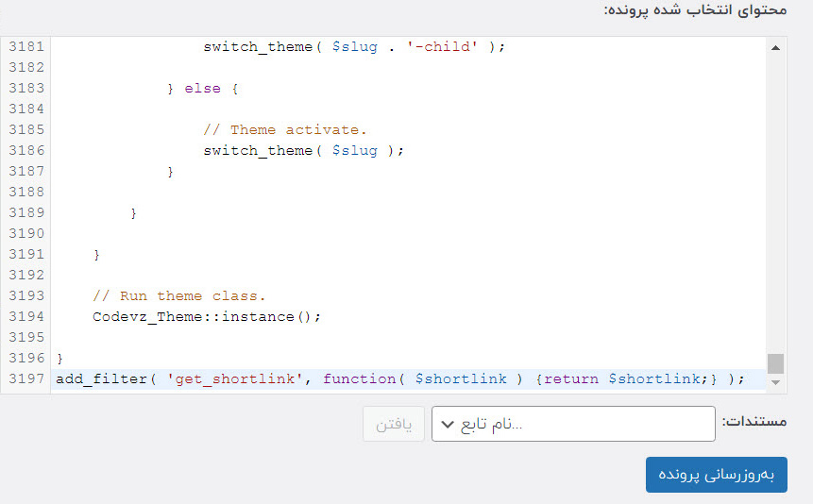Open the function name dropdown
This screenshot has height=504, width=813.
tap(573, 424)
